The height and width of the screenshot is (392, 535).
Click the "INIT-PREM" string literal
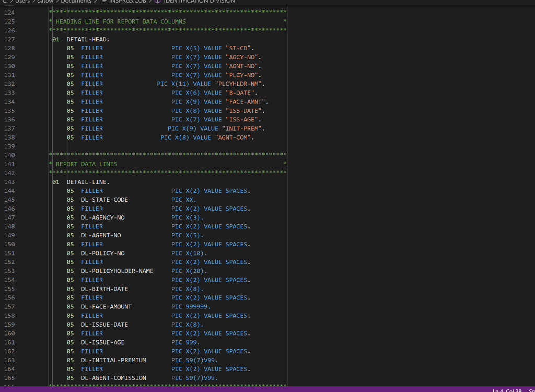tap(241, 129)
